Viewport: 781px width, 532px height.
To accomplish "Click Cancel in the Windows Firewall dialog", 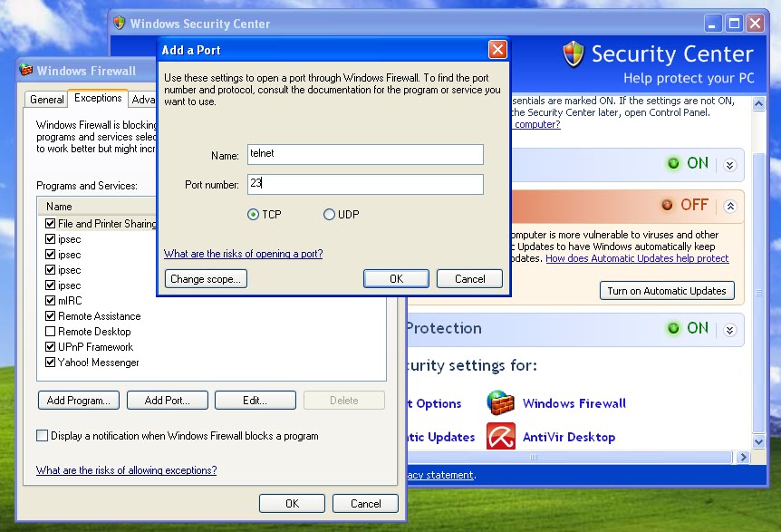I will tap(366, 504).
